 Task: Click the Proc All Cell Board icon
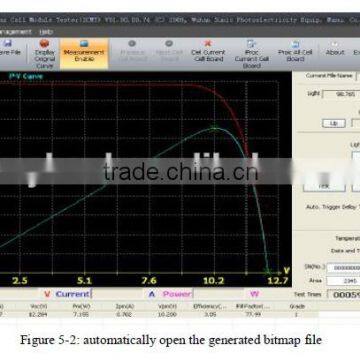coord(295,44)
